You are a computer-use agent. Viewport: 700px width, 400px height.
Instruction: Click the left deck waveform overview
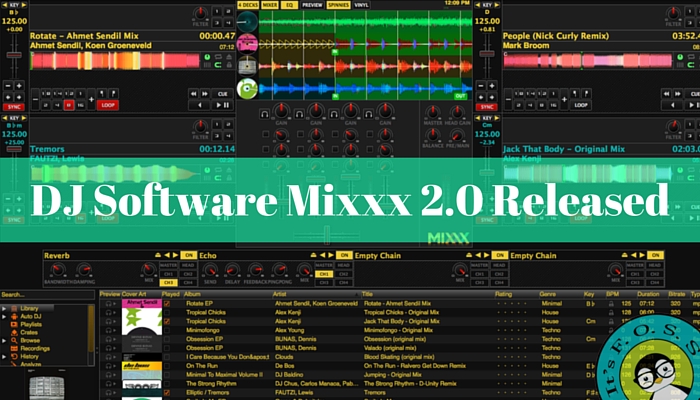(120, 61)
